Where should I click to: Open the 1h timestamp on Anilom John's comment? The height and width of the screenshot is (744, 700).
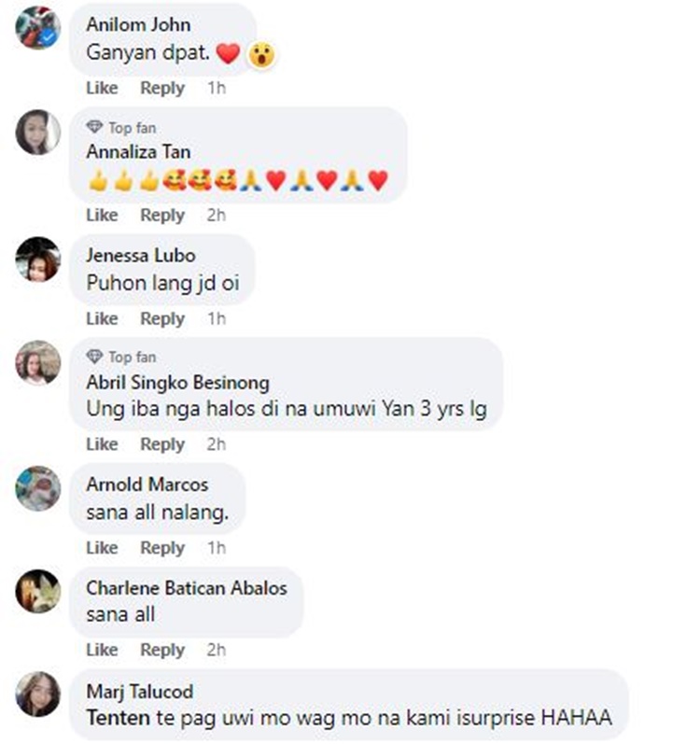pyautogui.click(x=217, y=88)
